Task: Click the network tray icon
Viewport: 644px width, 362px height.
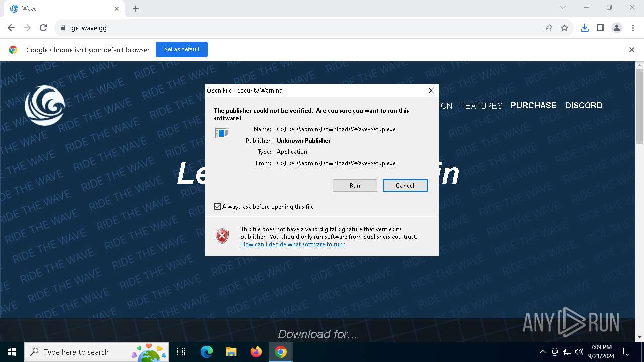Action: click(x=567, y=352)
